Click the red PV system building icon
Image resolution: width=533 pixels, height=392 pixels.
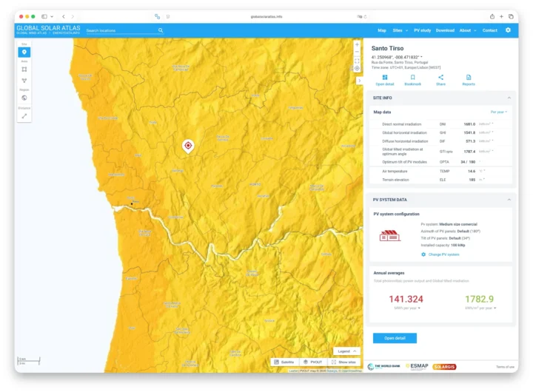390,235
